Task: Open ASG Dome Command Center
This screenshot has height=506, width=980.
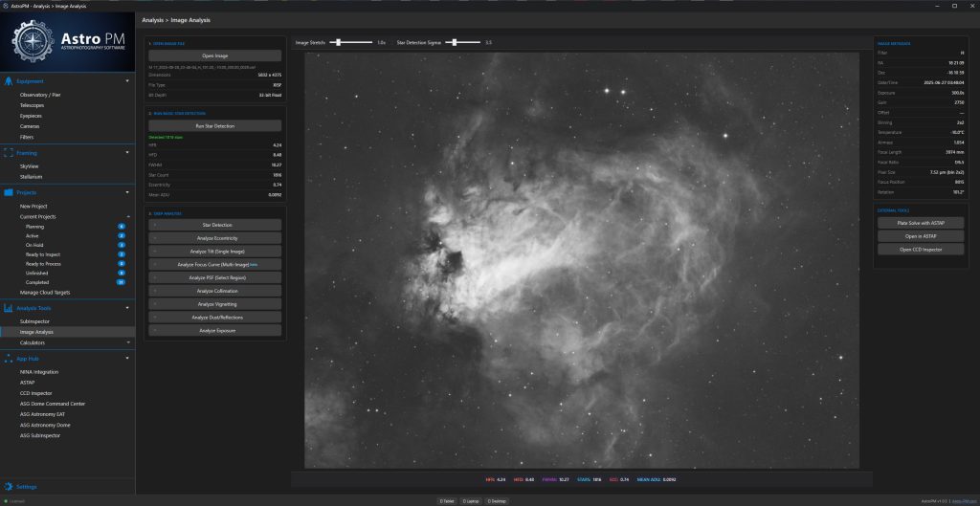Action: pos(54,405)
